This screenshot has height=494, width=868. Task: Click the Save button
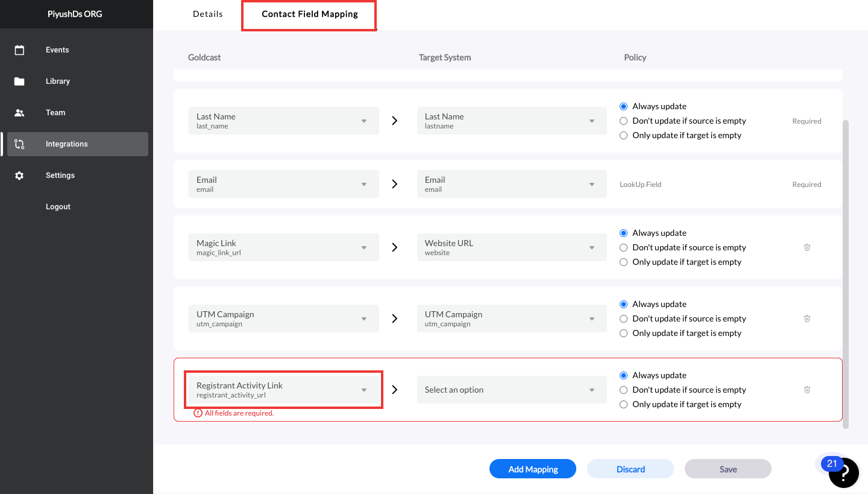click(x=728, y=469)
